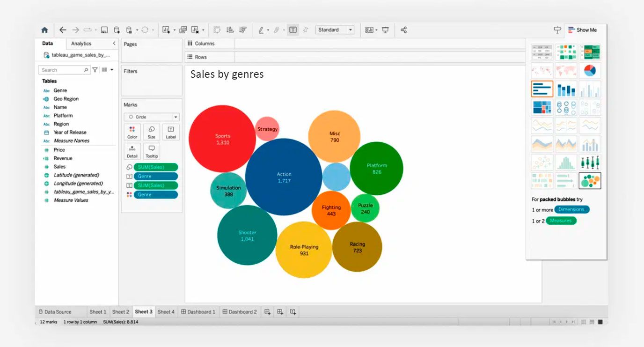
Task: Click the Highlight pen icon
Action: pos(261,30)
